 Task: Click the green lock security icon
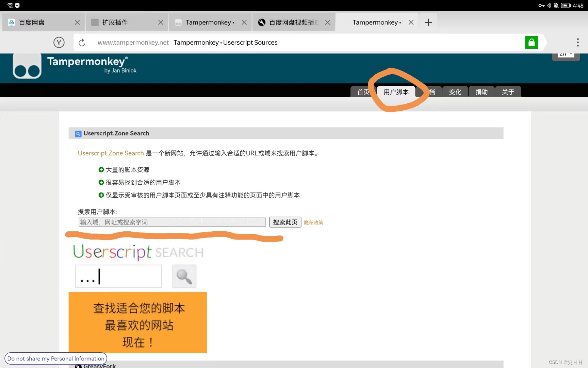531,43
